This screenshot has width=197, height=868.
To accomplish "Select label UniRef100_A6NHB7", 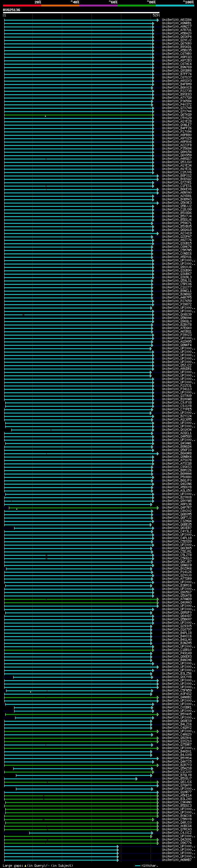I will [x=176, y=860].
